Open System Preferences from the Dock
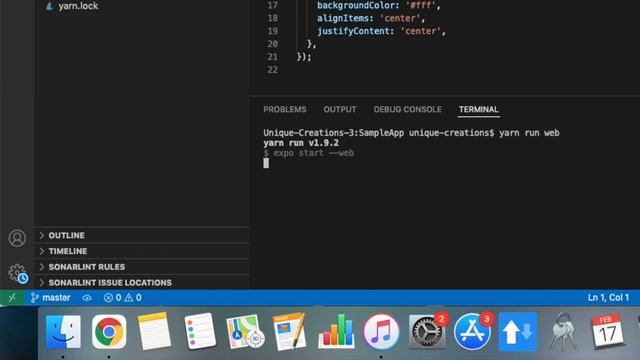 point(427,331)
